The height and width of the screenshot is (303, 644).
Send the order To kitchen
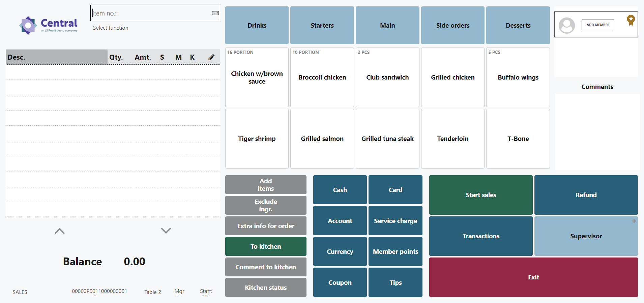click(x=266, y=246)
